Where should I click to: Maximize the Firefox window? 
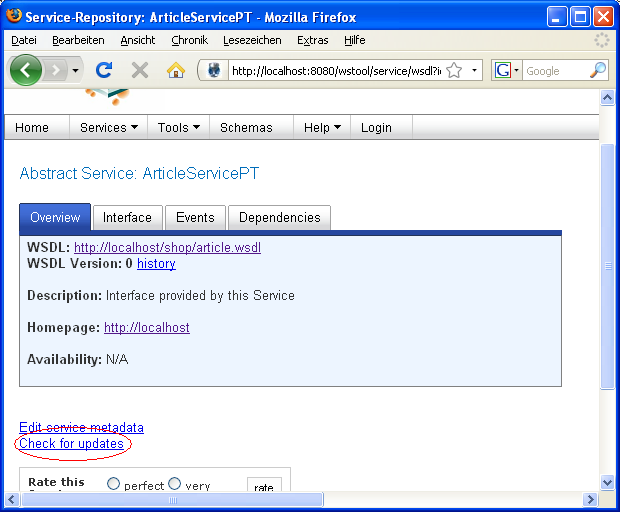click(580, 17)
